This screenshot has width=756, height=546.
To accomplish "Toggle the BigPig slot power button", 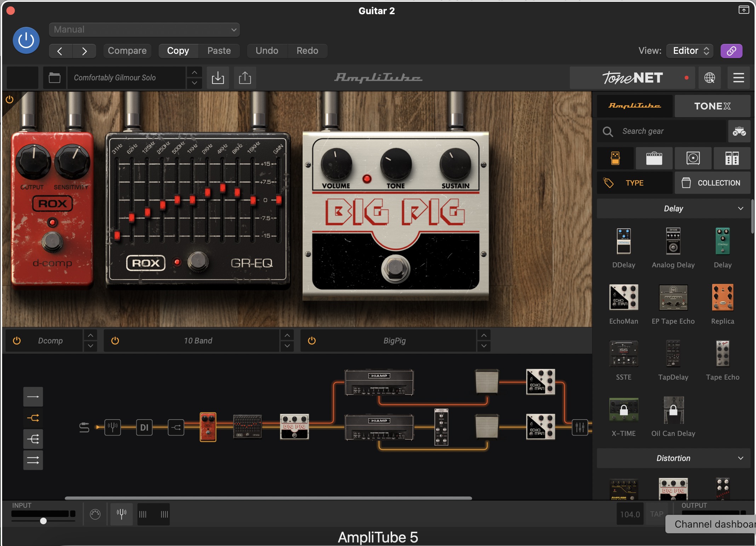I will point(312,341).
